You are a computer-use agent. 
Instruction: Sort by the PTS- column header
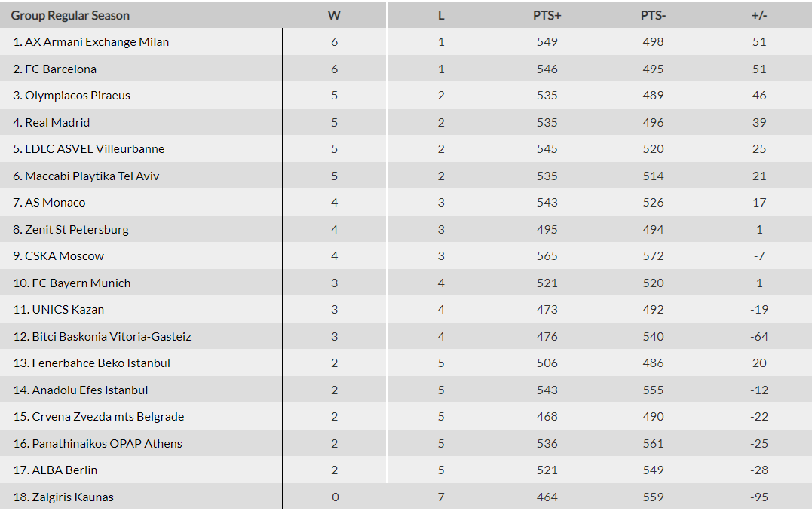pos(653,15)
